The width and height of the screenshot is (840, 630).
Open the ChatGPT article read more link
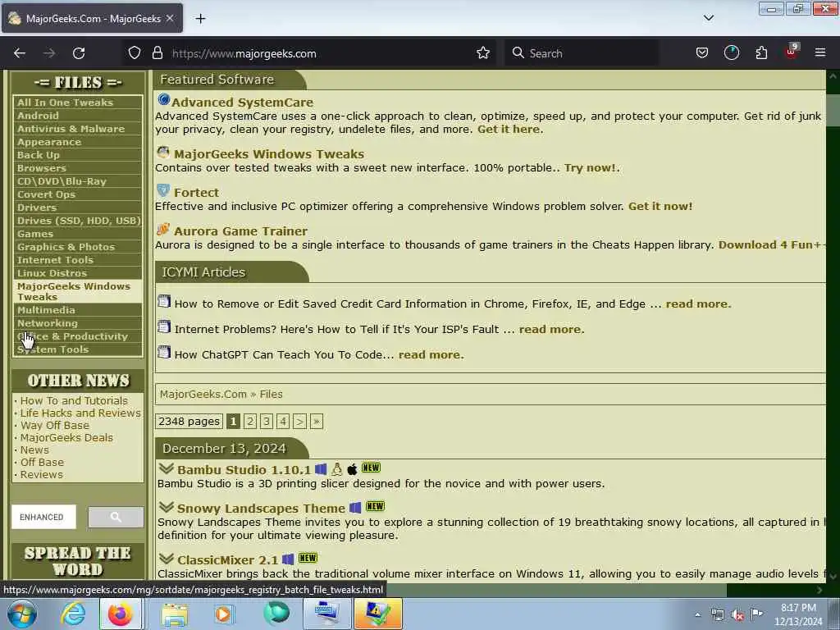click(x=430, y=354)
